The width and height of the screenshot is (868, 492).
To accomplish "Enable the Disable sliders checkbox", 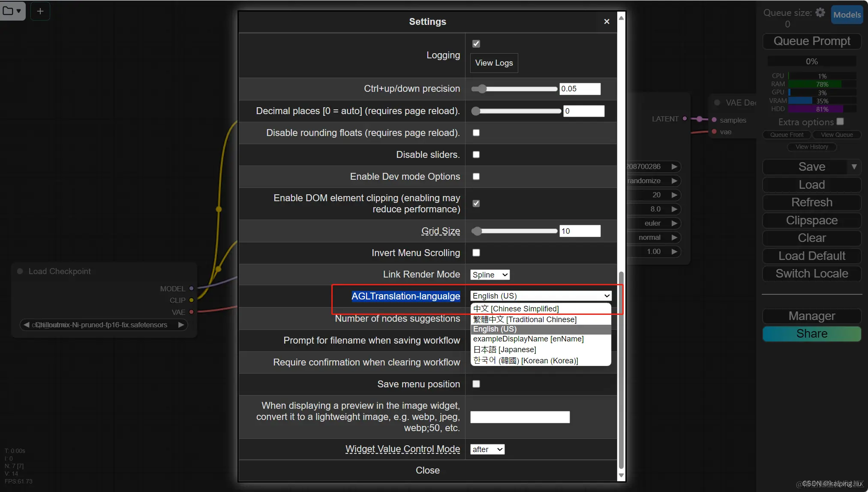I will point(476,154).
